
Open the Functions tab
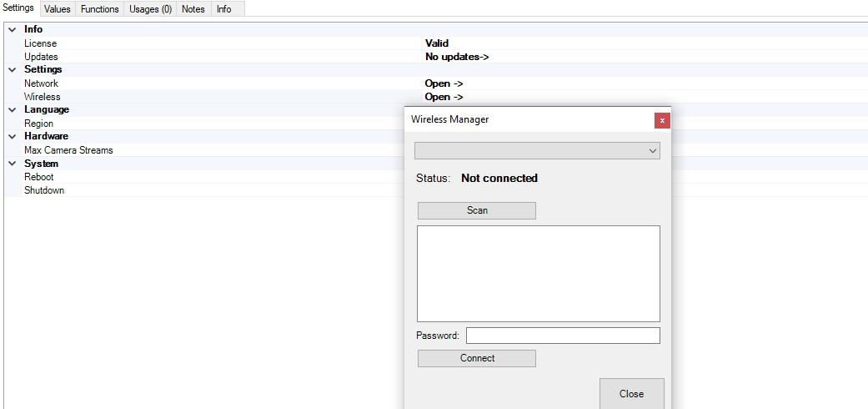coord(99,9)
